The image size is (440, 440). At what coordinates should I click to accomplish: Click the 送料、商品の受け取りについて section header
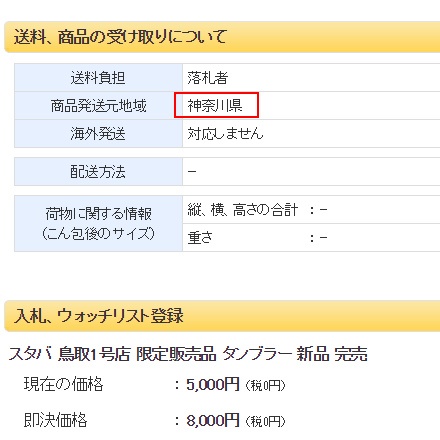[x=222, y=37]
